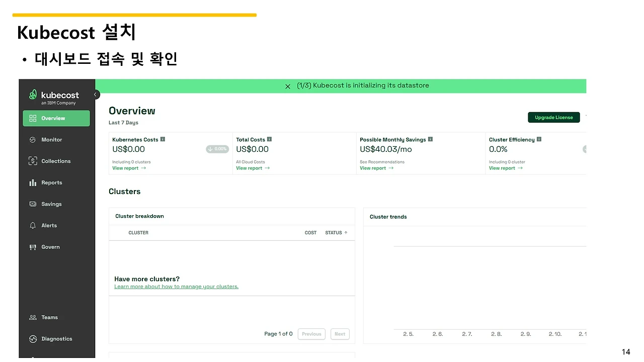Open the Diagnostics section icon

click(x=33, y=339)
